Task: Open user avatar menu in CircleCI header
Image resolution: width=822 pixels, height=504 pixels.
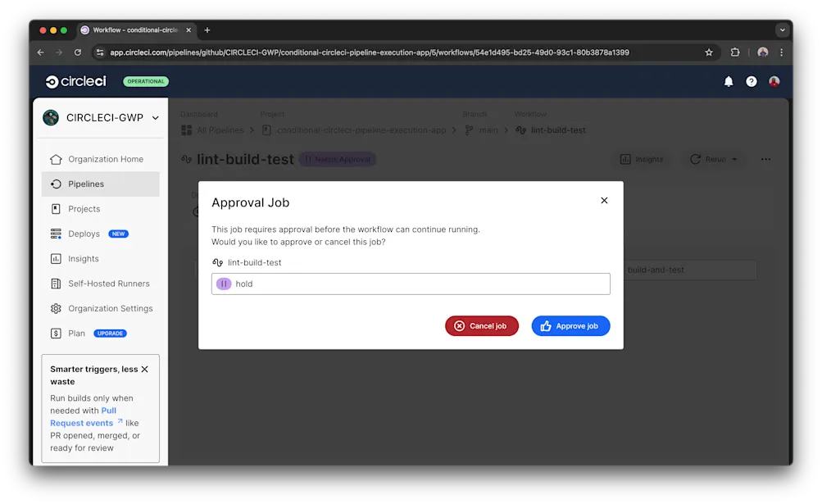Action: 774,81
